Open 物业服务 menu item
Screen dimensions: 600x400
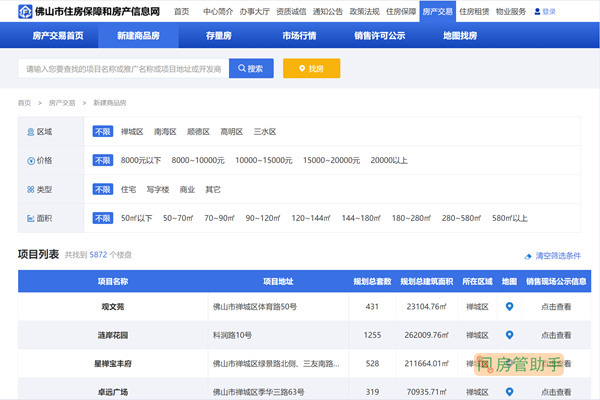tap(511, 11)
